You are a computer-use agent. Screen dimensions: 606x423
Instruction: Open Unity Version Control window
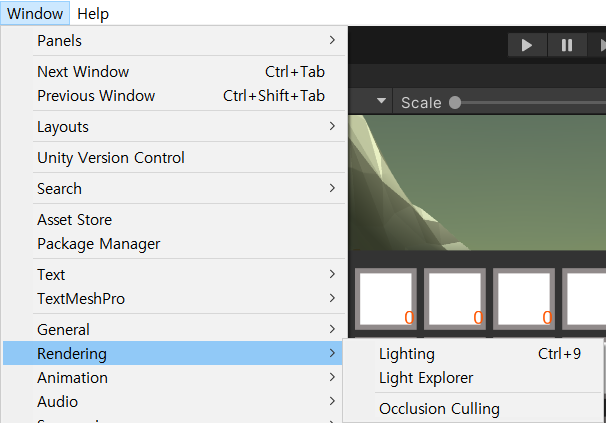pos(111,158)
